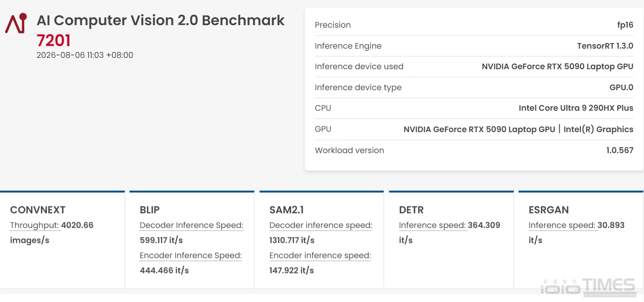Open the CONVNEXT result card heading

pos(38,210)
